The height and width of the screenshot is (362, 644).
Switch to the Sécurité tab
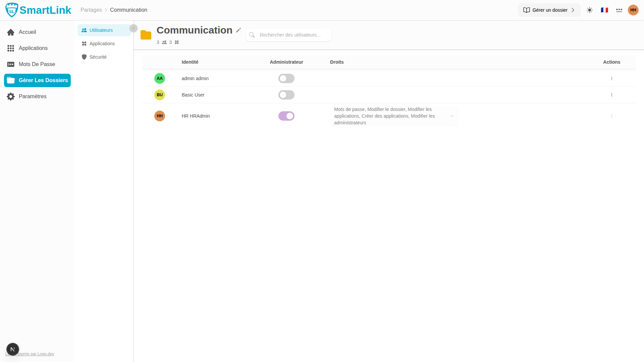coord(98,57)
